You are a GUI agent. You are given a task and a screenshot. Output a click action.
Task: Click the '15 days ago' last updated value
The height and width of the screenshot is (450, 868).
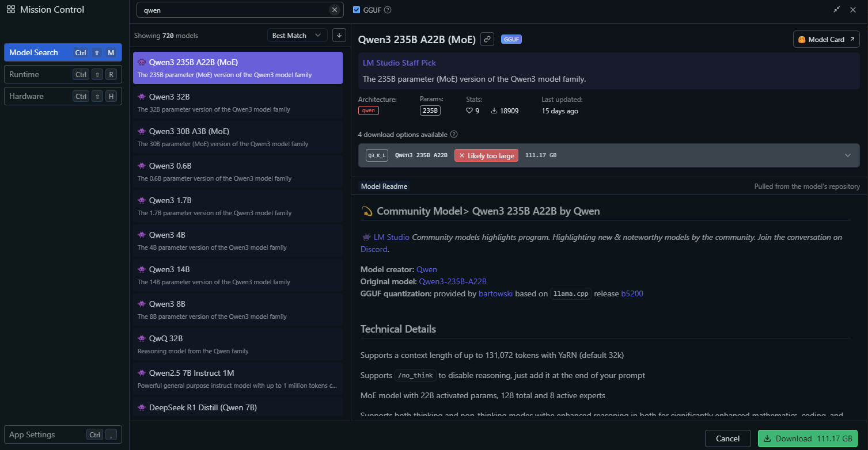(560, 110)
